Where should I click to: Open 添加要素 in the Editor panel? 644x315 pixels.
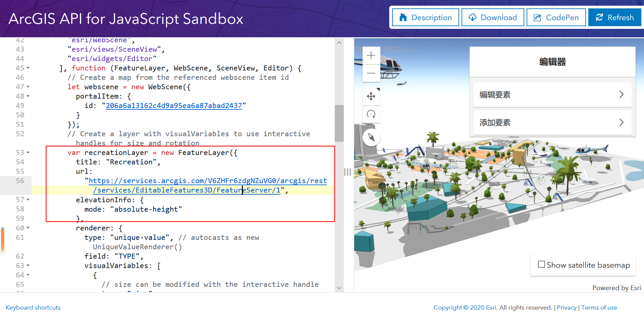tap(552, 122)
